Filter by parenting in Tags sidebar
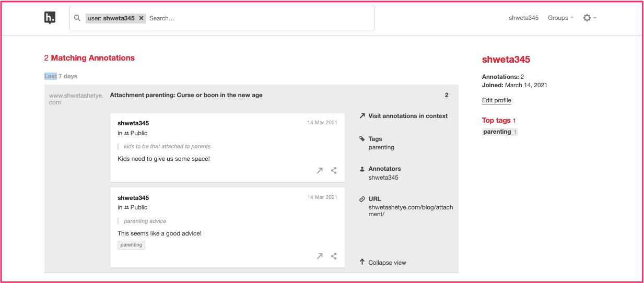This screenshot has height=283, width=644. [381, 147]
